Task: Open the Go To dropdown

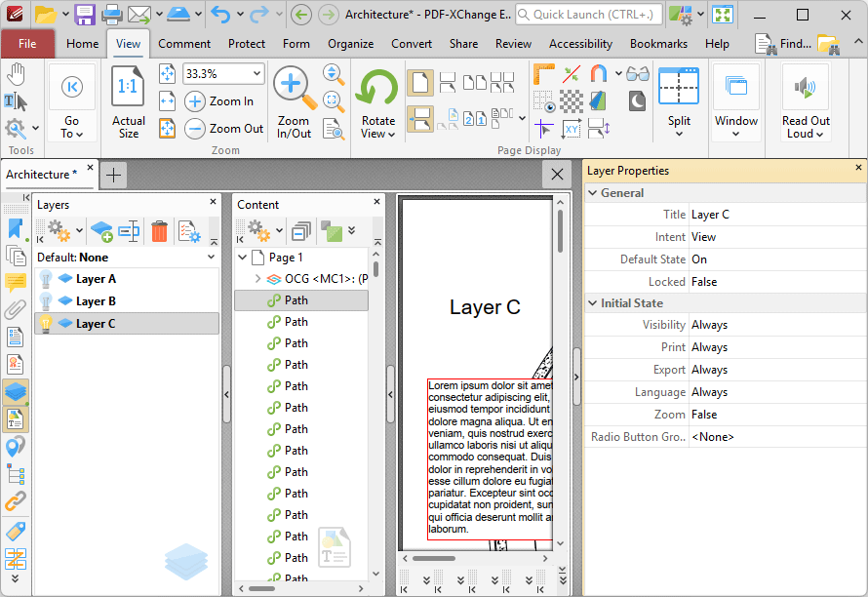Action: pyautogui.click(x=72, y=128)
